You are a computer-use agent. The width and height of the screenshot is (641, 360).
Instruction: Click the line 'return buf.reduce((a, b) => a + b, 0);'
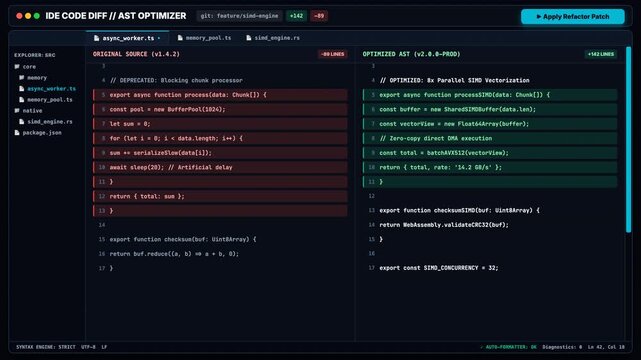pos(220,254)
